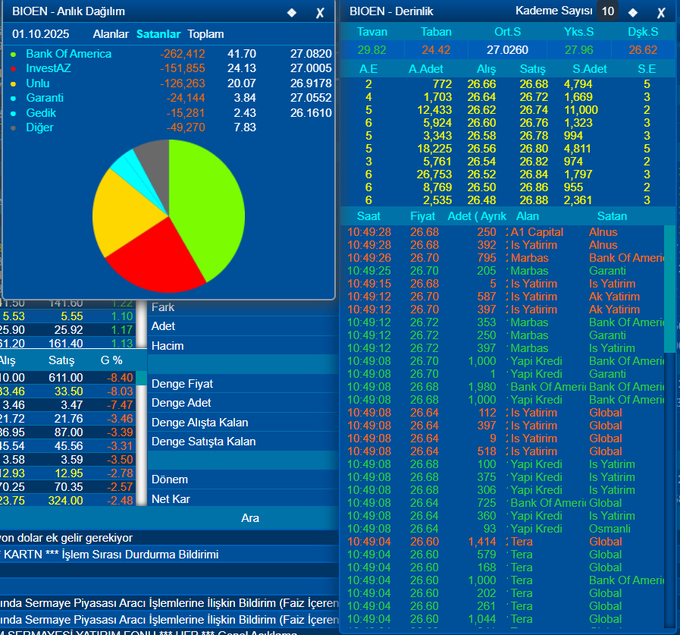Click the Denge Alışta Kalan row

tap(243, 422)
